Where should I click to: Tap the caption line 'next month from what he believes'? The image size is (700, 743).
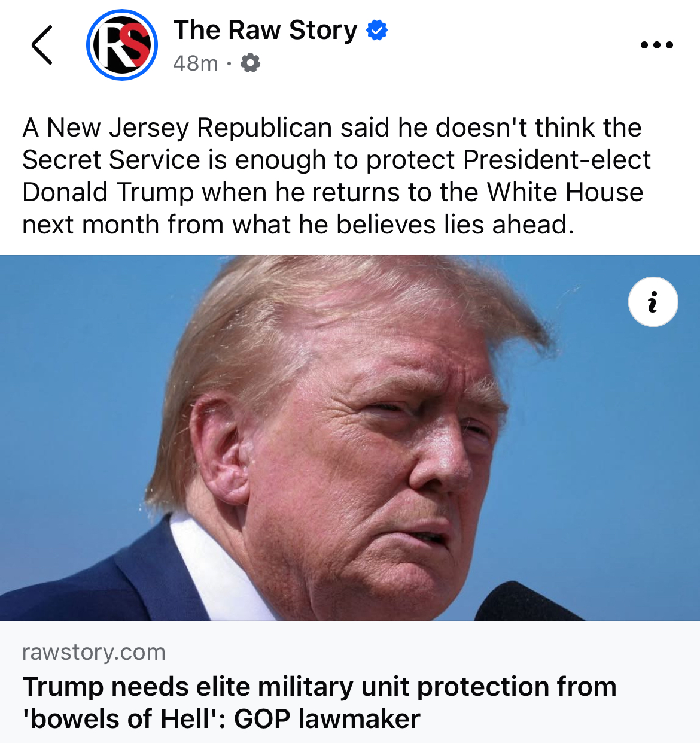[x=298, y=225]
